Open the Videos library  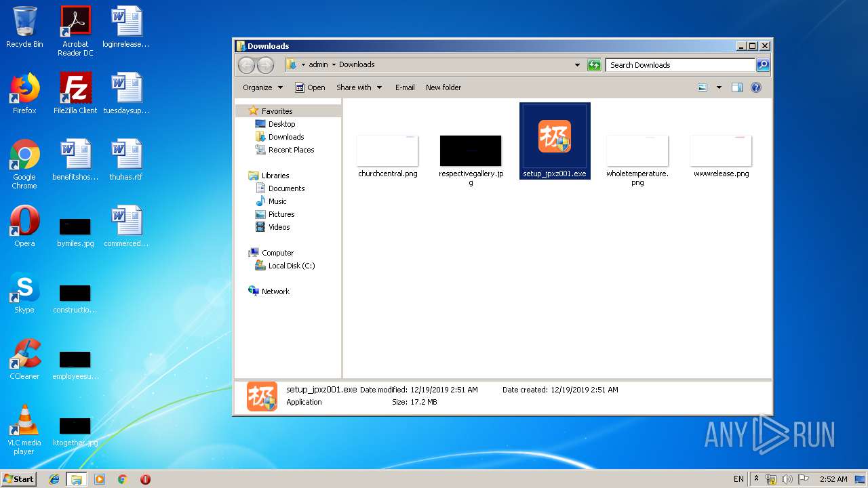[279, 227]
